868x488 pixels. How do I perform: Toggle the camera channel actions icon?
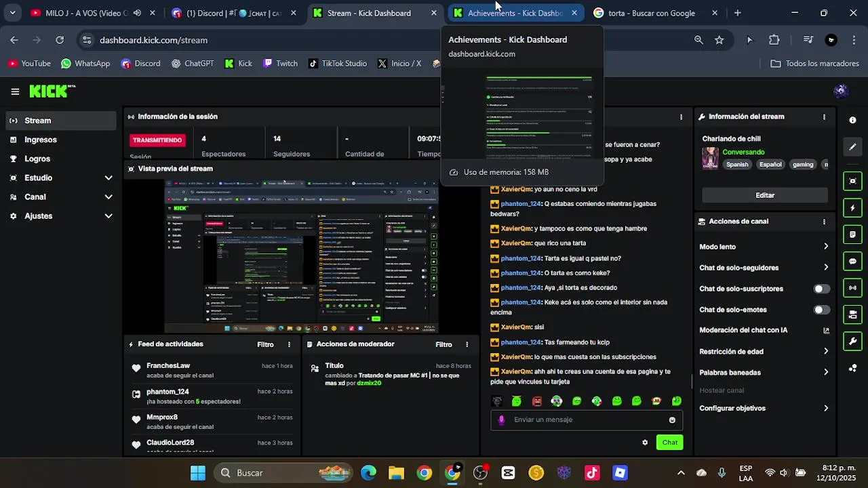click(852, 314)
